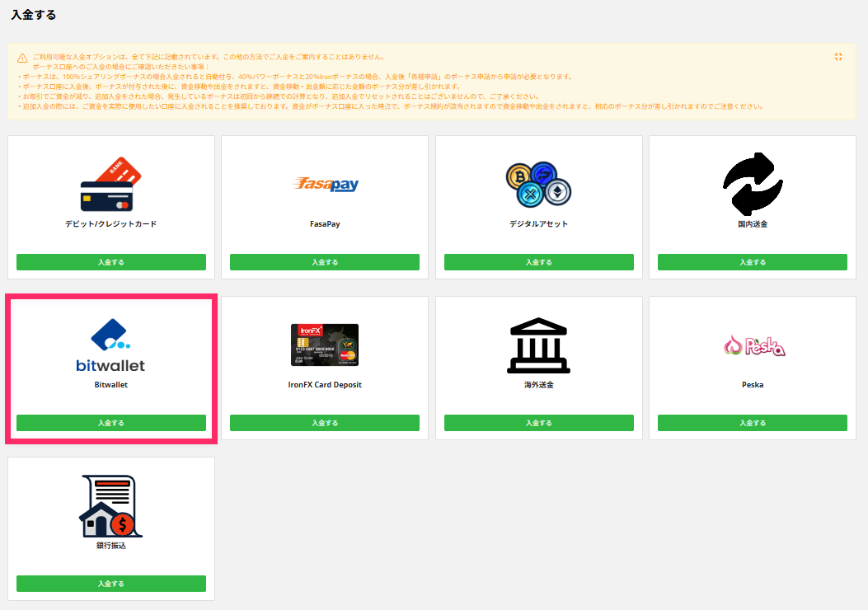Click 入金する under 海外送金
Image resolution: width=868 pixels, height=610 pixels.
(538, 423)
